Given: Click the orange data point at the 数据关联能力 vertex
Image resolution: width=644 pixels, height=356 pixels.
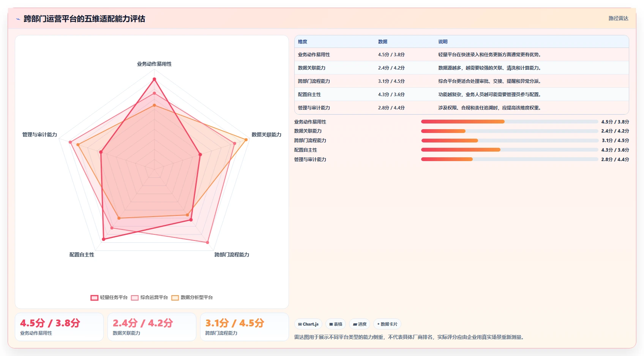Looking at the screenshot, I should (246, 140).
